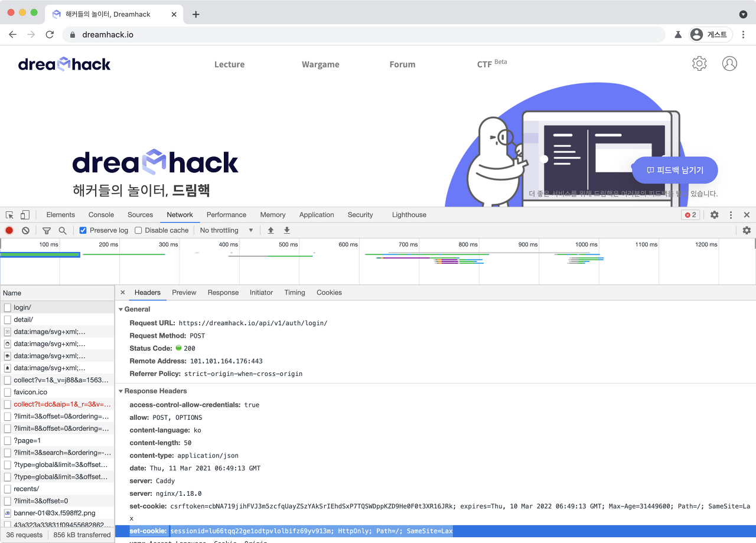The height and width of the screenshot is (543, 756).
Task: Select the favicon.ico request
Action: (x=57, y=392)
